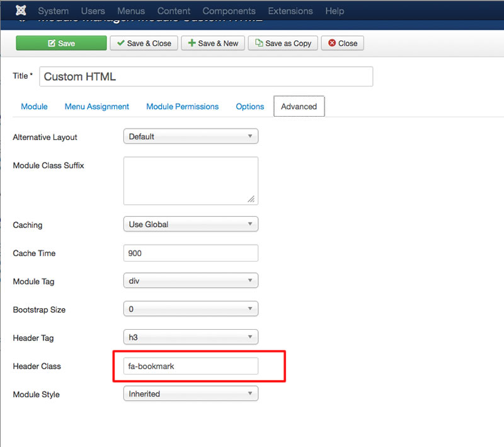The width and height of the screenshot is (504, 447).
Task: Open the System menu
Action: click(x=54, y=11)
